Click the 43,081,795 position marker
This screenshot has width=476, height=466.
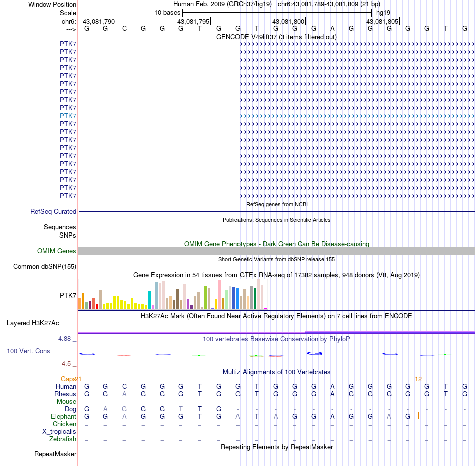coord(194,21)
